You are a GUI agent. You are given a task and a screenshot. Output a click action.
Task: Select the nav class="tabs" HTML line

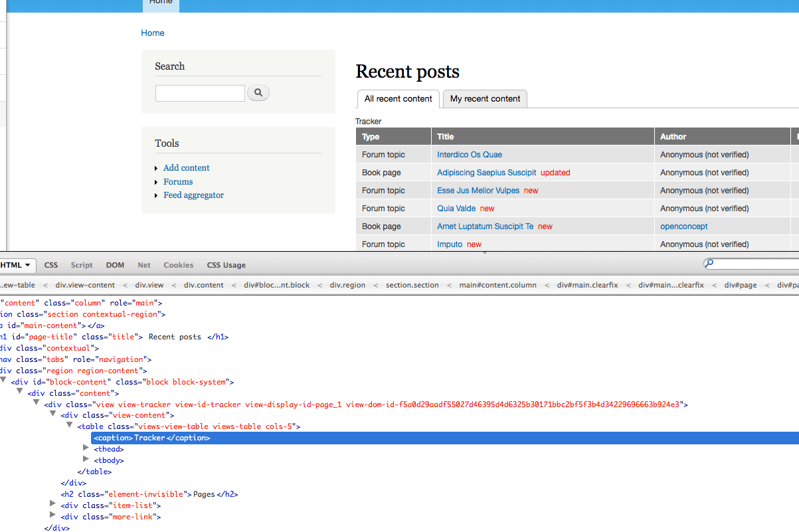coord(76,359)
